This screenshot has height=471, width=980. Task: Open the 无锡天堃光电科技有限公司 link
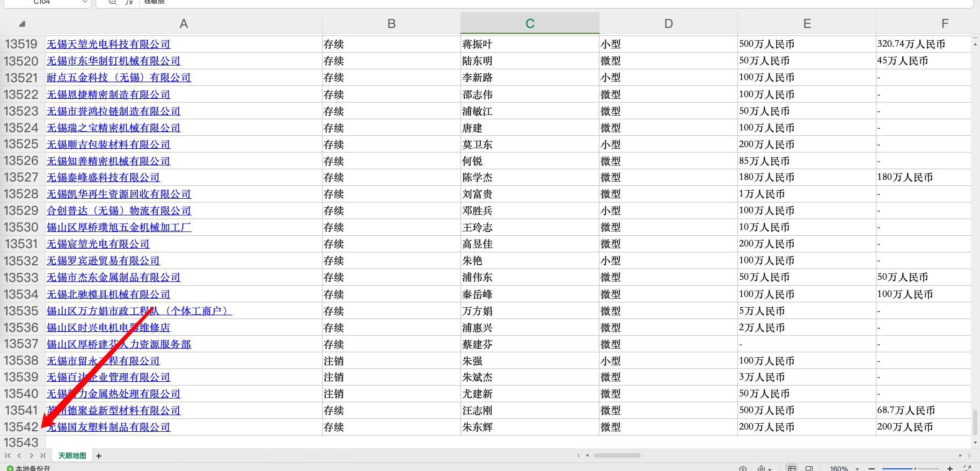point(108,44)
